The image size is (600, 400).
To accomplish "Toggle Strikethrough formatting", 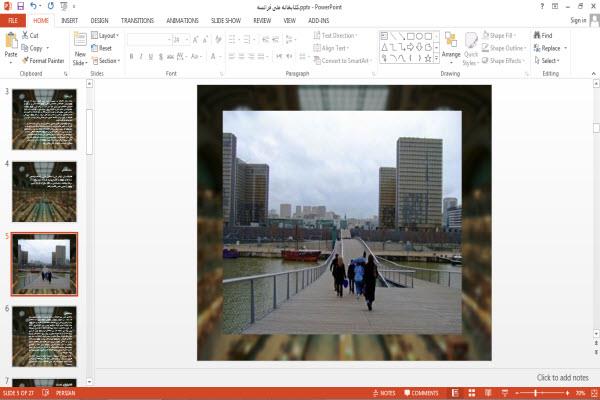I will point(170,57).
